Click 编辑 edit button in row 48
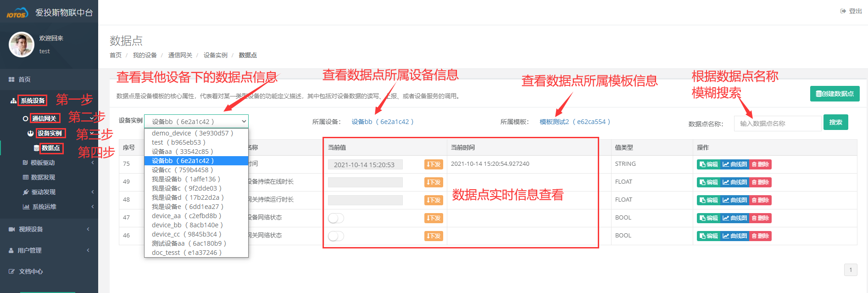Screen dimensions: 868x293 pos(709,200)
